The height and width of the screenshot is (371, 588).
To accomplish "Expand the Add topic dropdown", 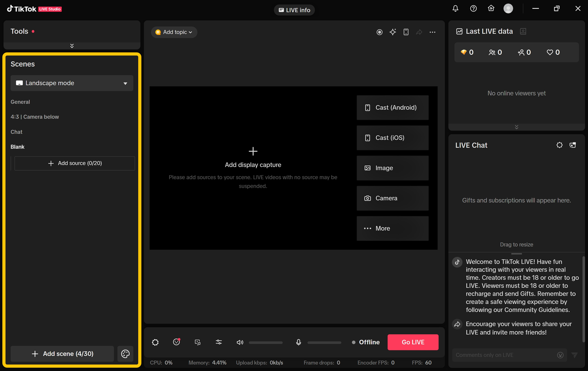I will (174, 32).
